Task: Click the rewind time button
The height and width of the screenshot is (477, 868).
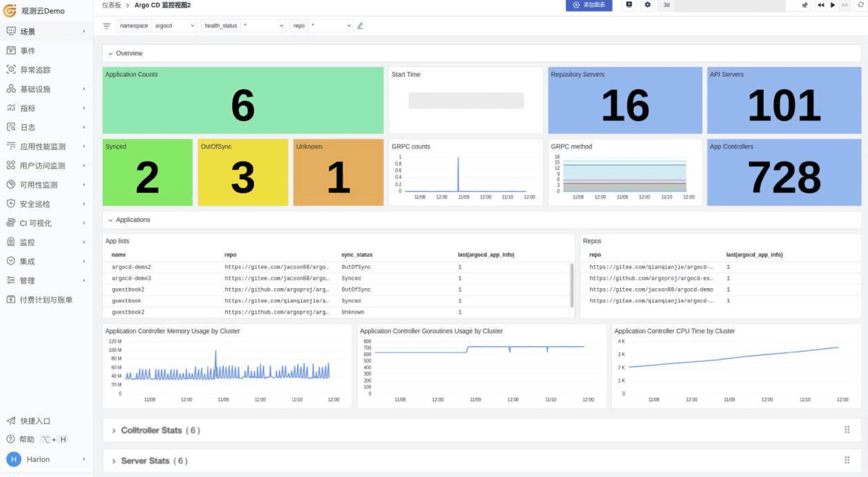Action: 820,5
